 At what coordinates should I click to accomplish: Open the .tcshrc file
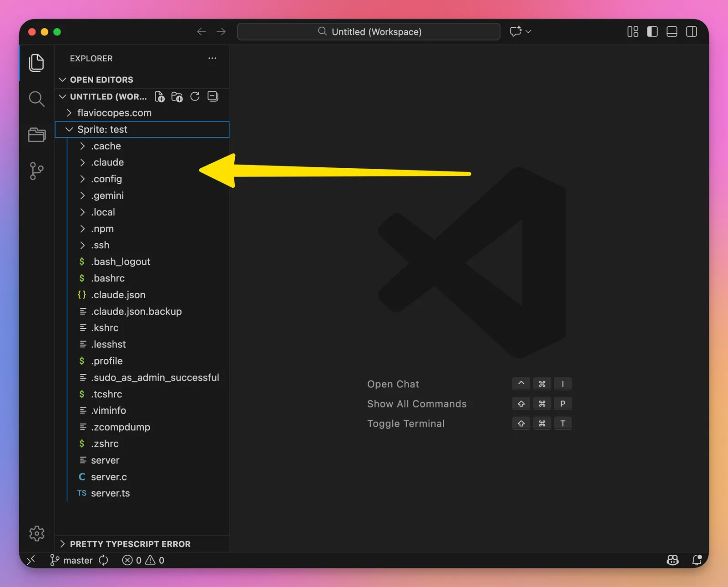coord(142,394)
